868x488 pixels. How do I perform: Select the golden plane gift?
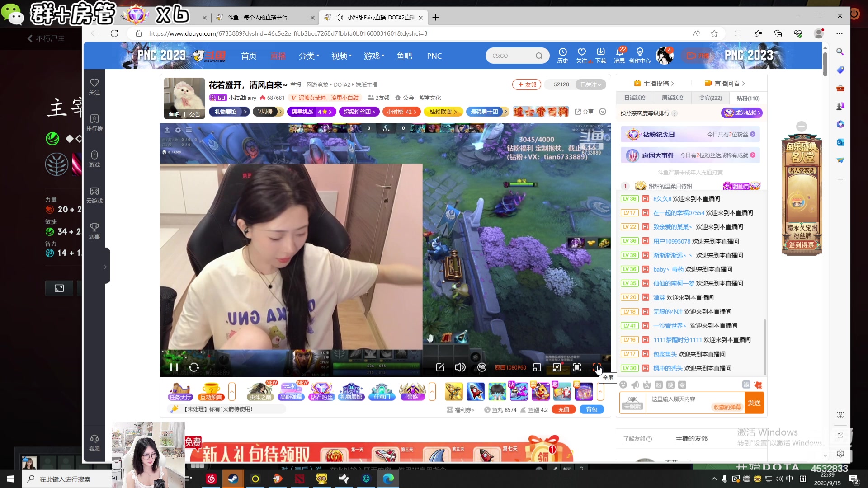point(454,391)
